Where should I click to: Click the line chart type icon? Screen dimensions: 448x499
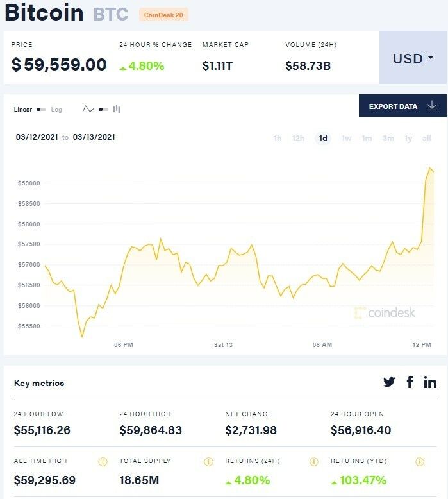click(88, 109)
